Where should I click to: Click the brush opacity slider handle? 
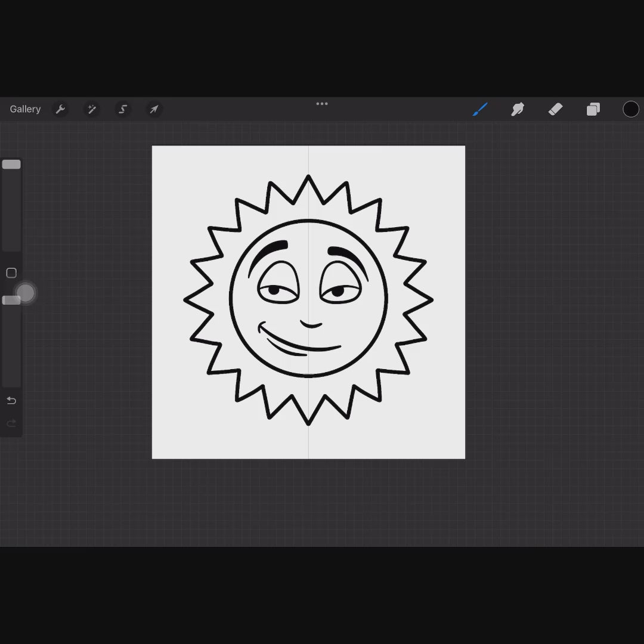11,300
